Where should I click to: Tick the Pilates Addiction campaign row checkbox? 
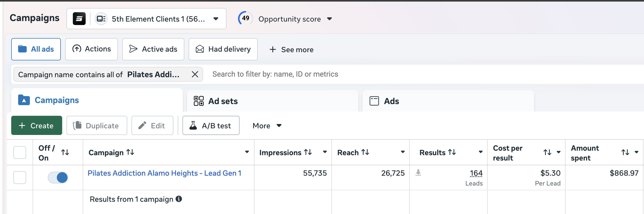(20, 178)
